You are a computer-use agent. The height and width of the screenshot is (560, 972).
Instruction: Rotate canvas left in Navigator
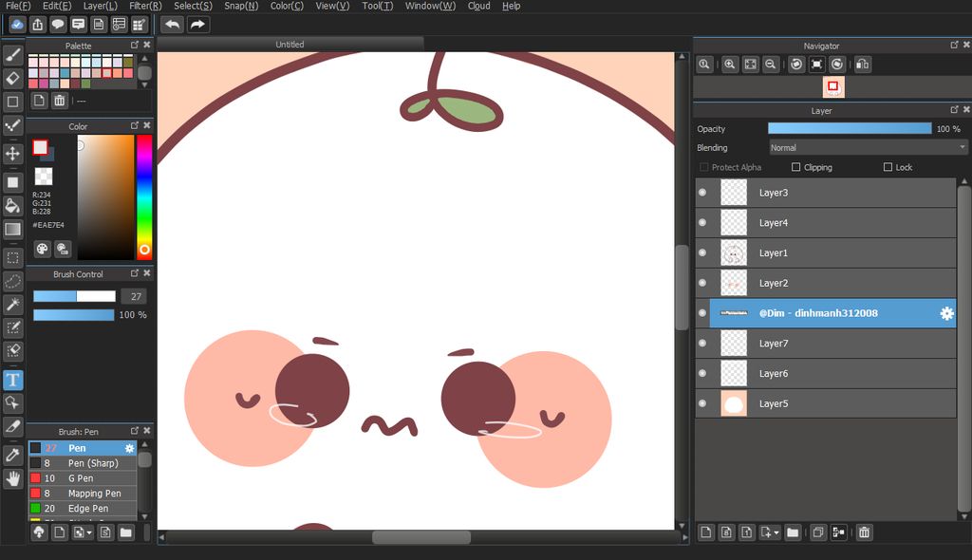point(796,65)
